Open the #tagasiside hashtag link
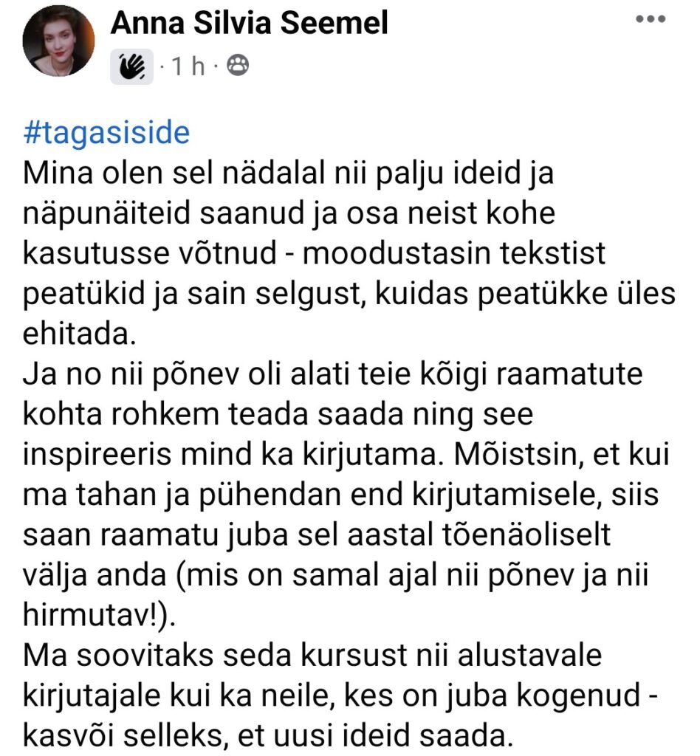 pyautogui.click(x=106, y=133)
